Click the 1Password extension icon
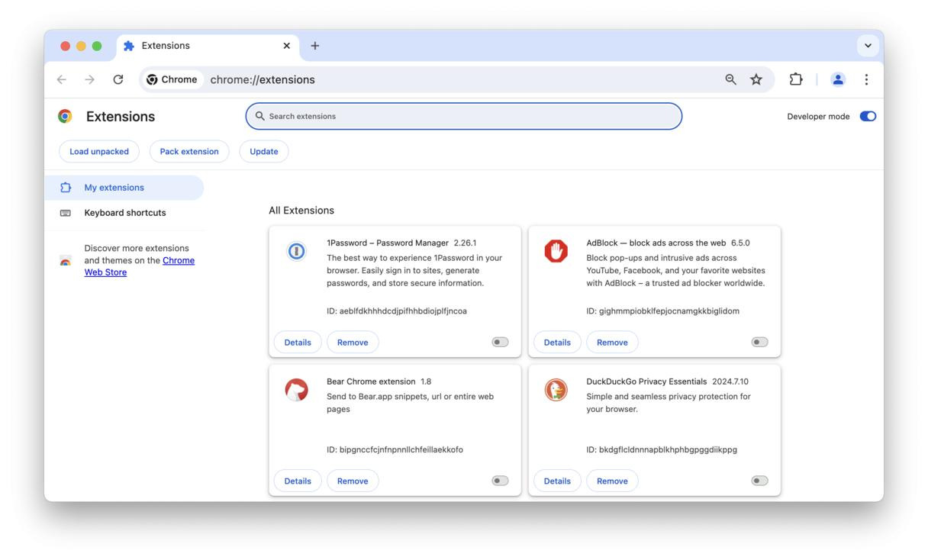This screenshot has width=928, height=560. point(296,251)
